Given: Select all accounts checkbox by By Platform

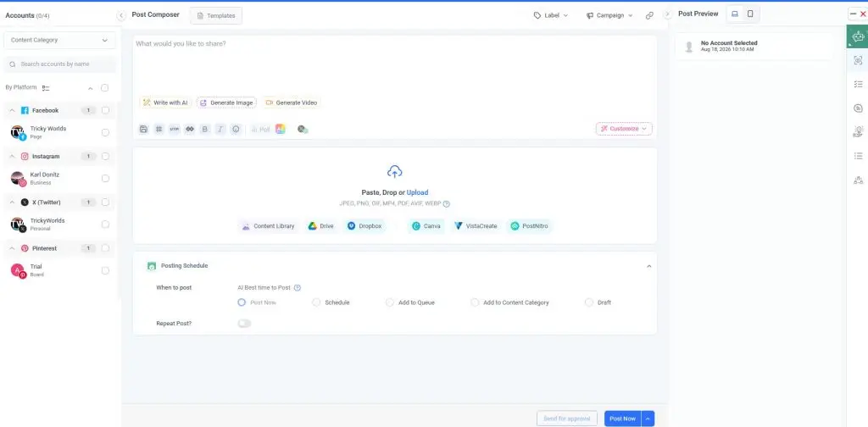Looking at the screenshot, I should point(104,88).
